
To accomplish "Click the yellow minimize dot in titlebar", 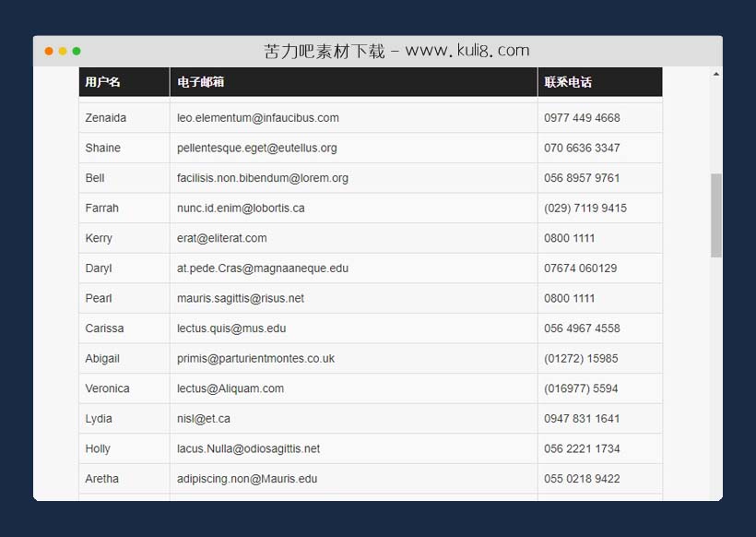I will pos(63,51).
